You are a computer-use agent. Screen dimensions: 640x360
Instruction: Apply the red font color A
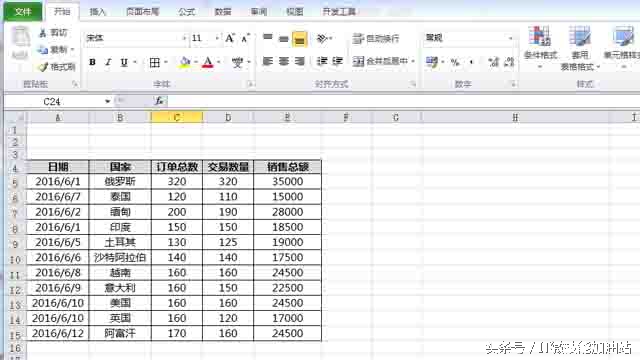[208, 62]
